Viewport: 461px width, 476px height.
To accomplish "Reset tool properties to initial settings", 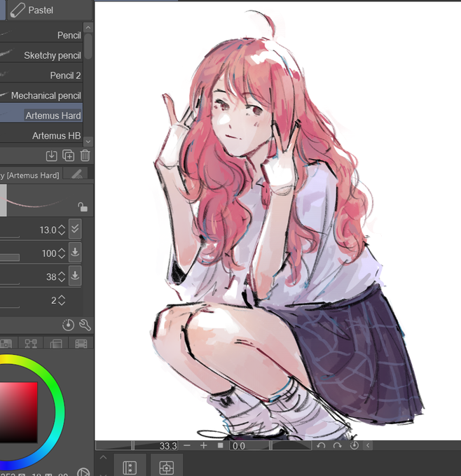I will 68,325.
